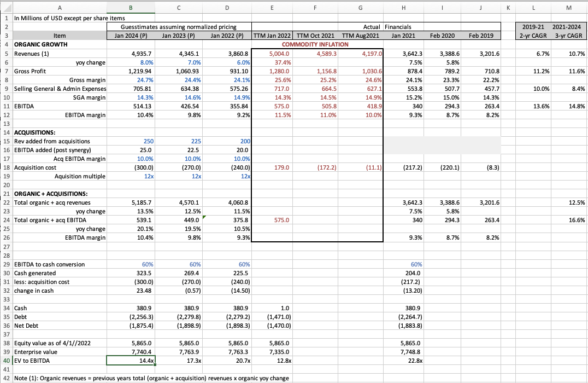Select the 'Feb 2020' header cell
Screen dimensions: 588x383
[x=442, y=36]
